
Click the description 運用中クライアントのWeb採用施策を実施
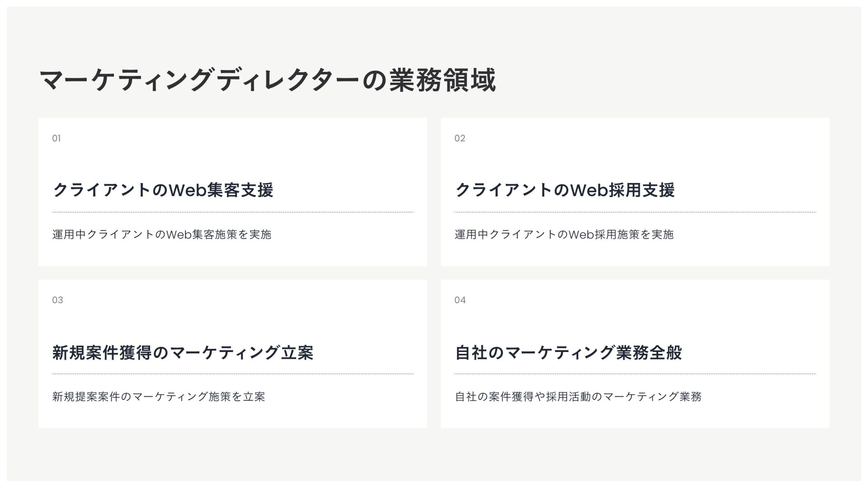(x=564, y=235)
